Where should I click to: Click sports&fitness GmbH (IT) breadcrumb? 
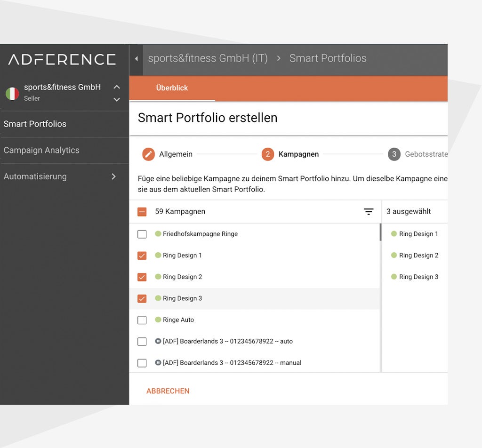coord(208,58)
